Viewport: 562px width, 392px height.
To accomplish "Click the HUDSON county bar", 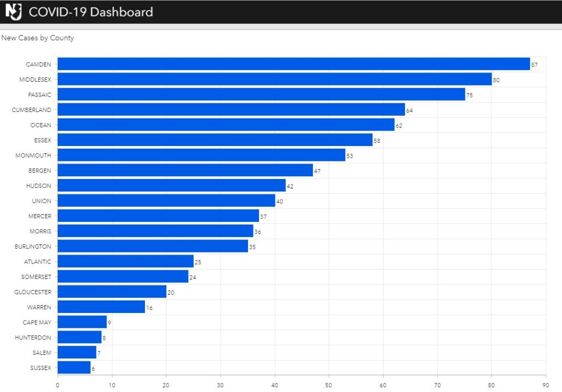I will (172, 186).
